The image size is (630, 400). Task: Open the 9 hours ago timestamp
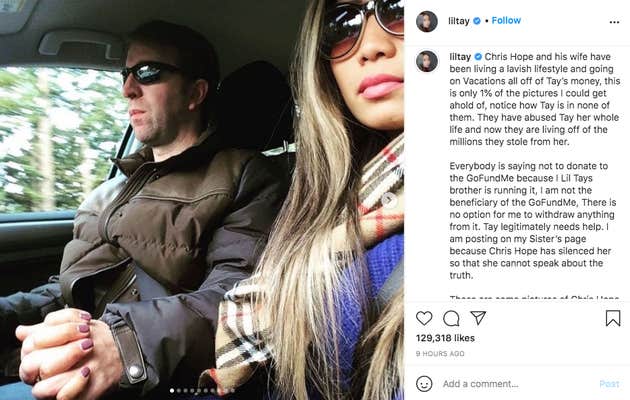pyautogui.click(x=440, y=354)
